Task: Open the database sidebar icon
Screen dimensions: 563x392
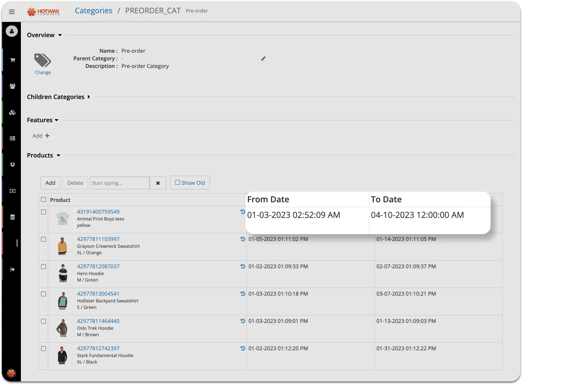Action: coord(13,217)
